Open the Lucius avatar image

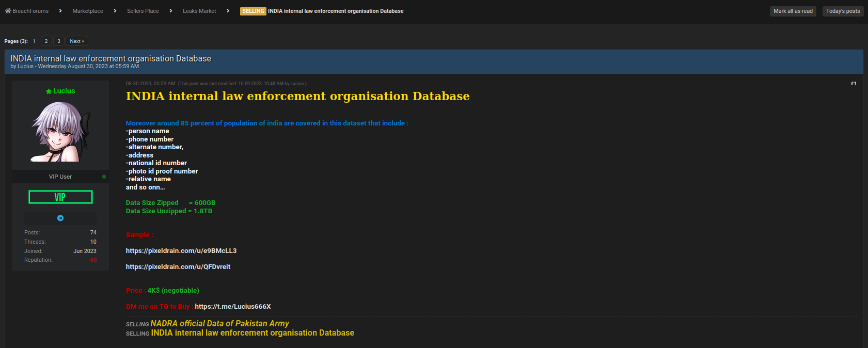[60, 131]
